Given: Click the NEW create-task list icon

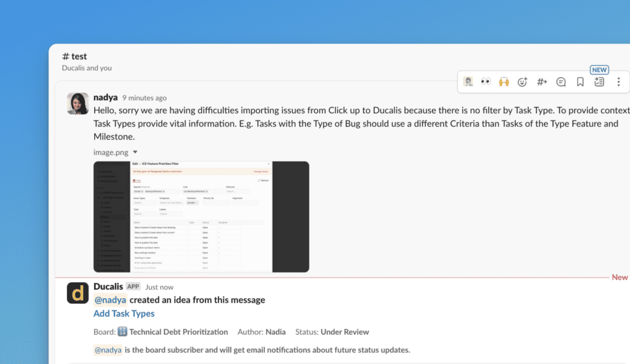Looking at the screenshot, I should point(599,82).
